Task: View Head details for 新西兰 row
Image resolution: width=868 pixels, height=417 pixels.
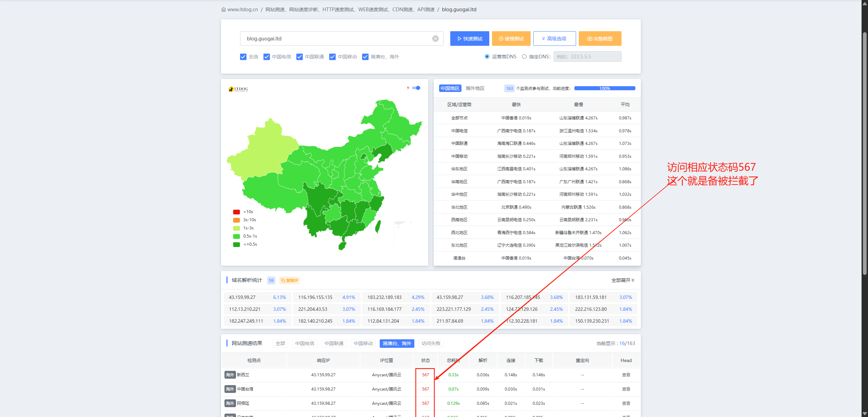Action: pyautogui.click(x=626, y=375)
